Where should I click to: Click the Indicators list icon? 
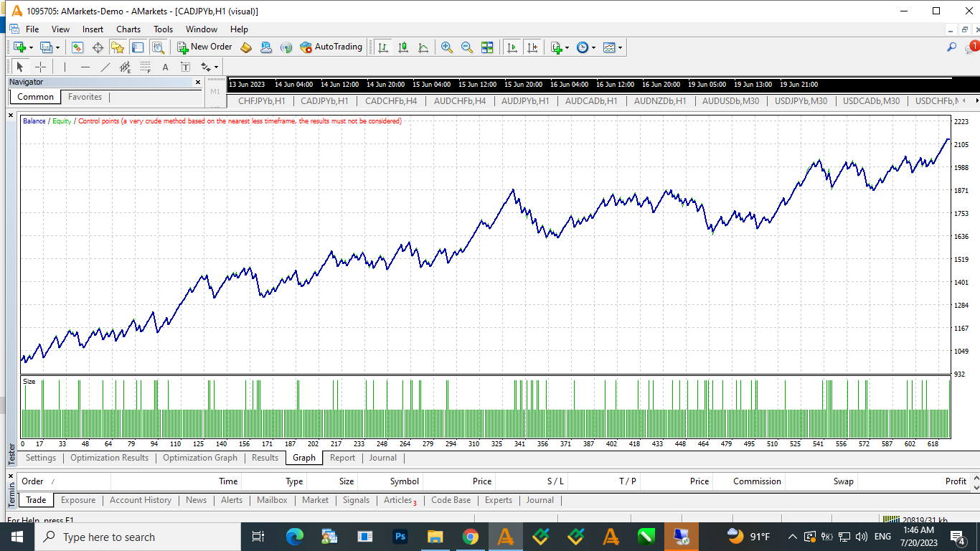556,47
